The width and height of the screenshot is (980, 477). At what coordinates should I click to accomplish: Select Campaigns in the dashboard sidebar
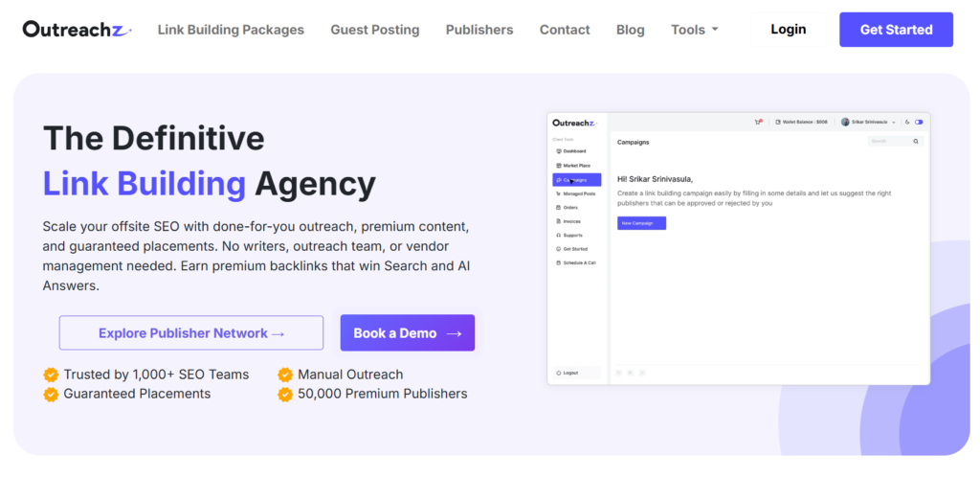(577, 180)
